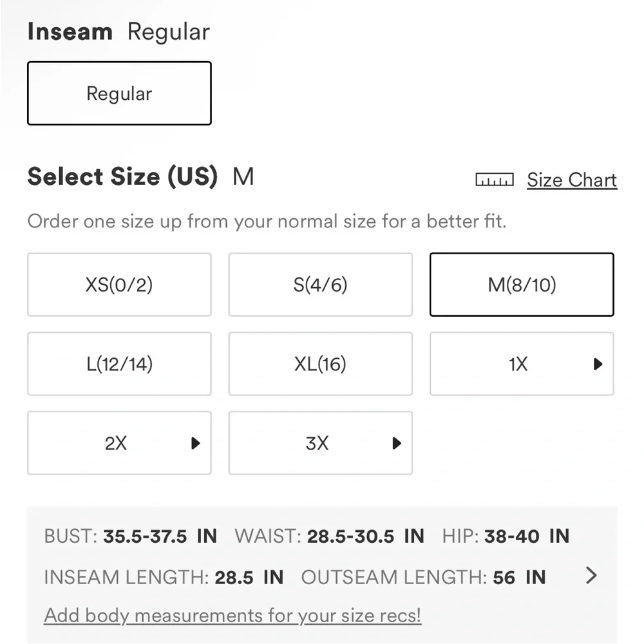This screenshot has width=644, height=644.
Task: Click Add body measurements for size recs
Action: 232,615
